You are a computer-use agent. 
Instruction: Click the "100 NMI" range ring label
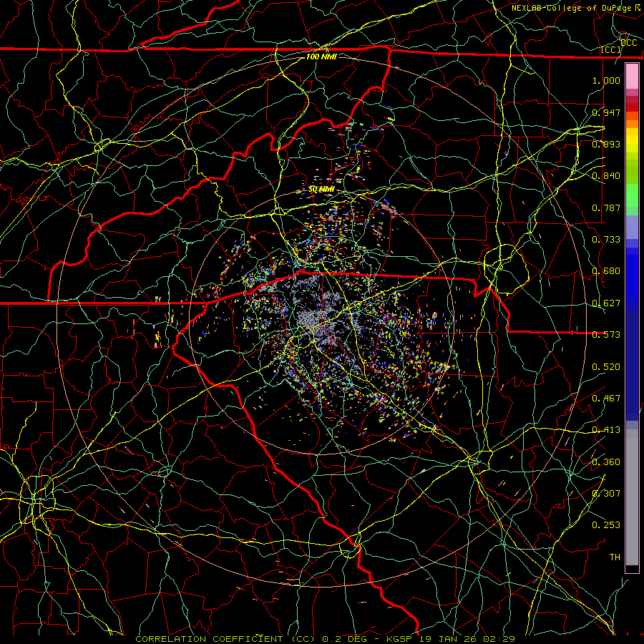tap(321, 57)
